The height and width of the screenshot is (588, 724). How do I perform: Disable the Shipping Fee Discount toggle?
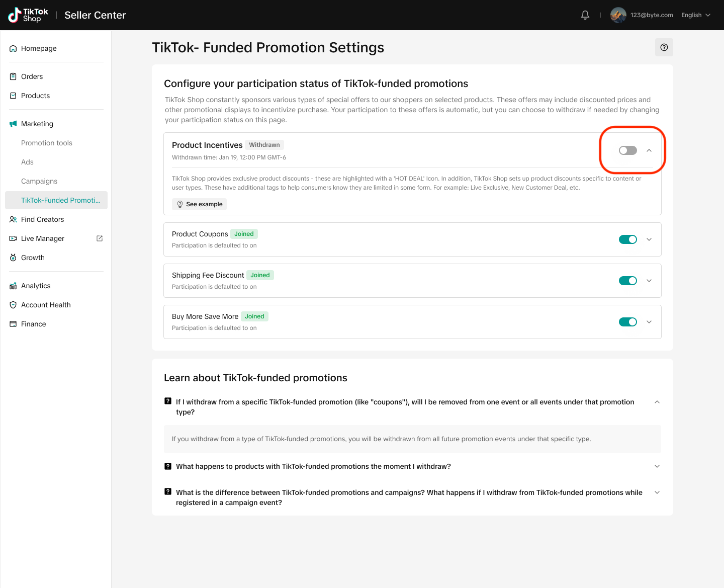627,281
